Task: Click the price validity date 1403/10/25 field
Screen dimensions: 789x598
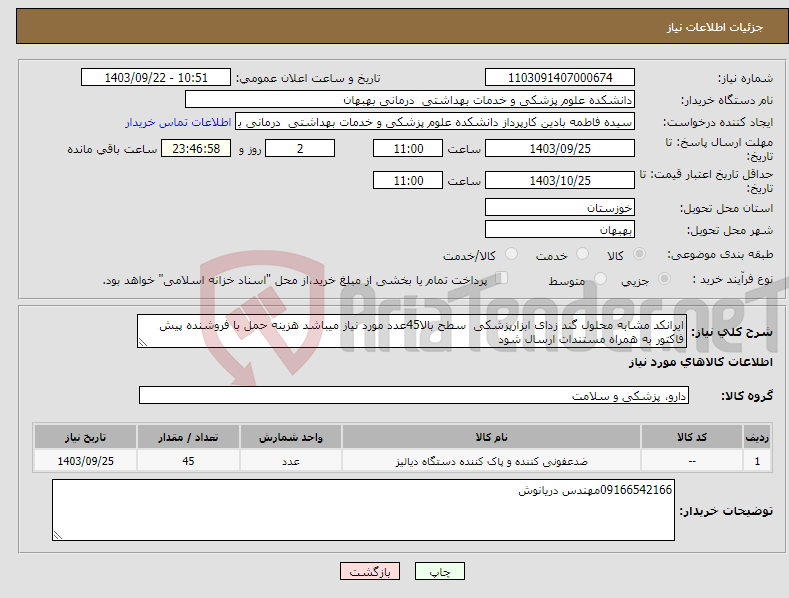Action: tap(560, 180)
